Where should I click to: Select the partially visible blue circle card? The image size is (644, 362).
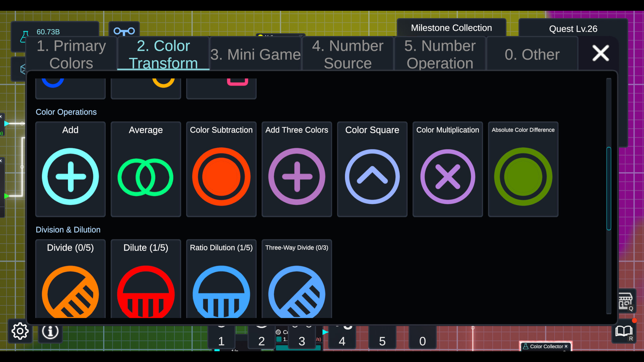coord(70,88)
